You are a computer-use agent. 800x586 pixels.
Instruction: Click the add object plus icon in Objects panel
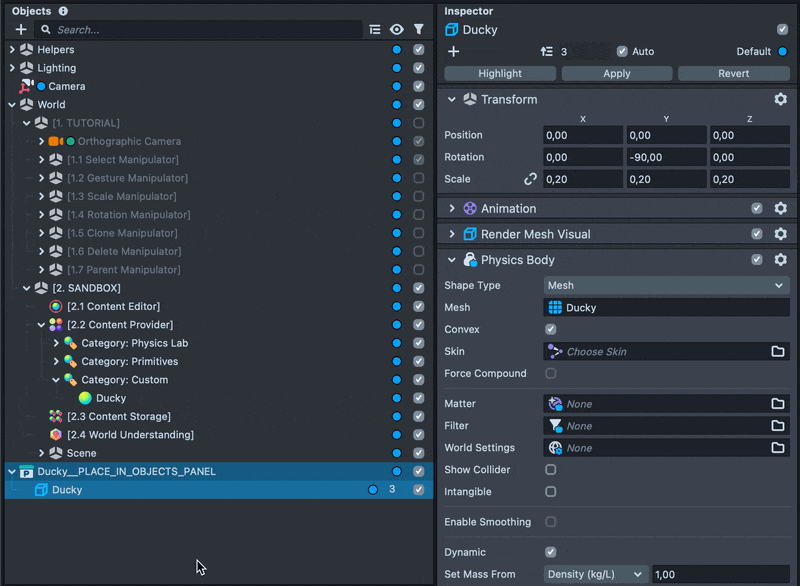click(21, 30)
